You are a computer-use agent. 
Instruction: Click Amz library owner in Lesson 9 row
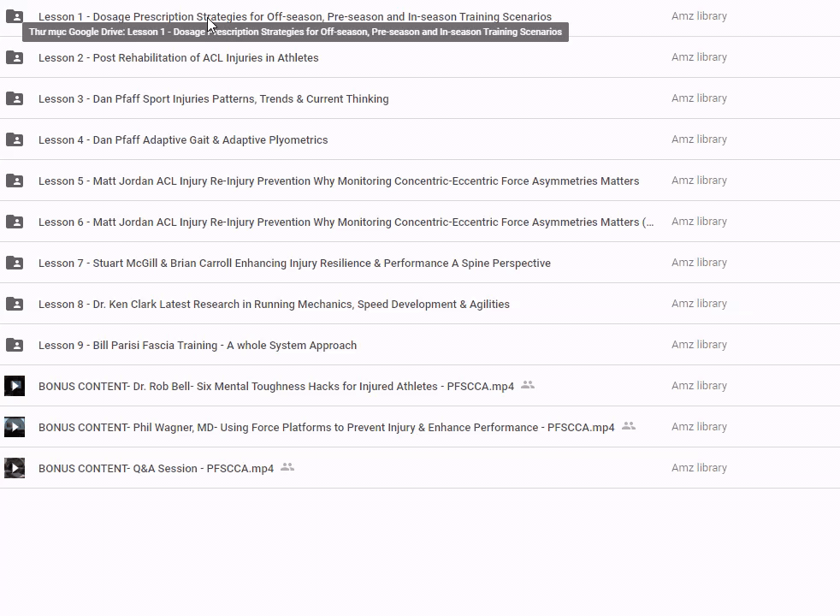699,345
